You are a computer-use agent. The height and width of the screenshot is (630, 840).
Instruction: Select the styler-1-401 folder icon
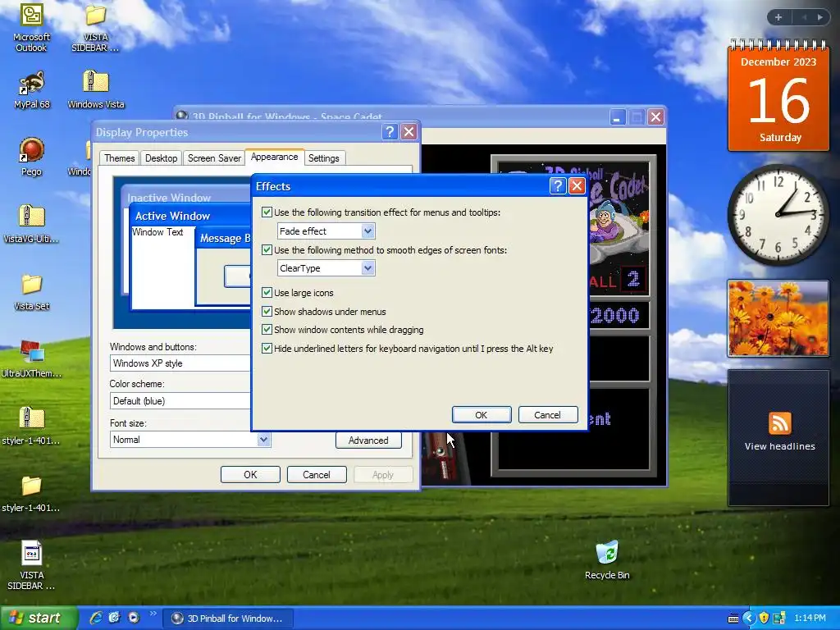click(31, 494)
